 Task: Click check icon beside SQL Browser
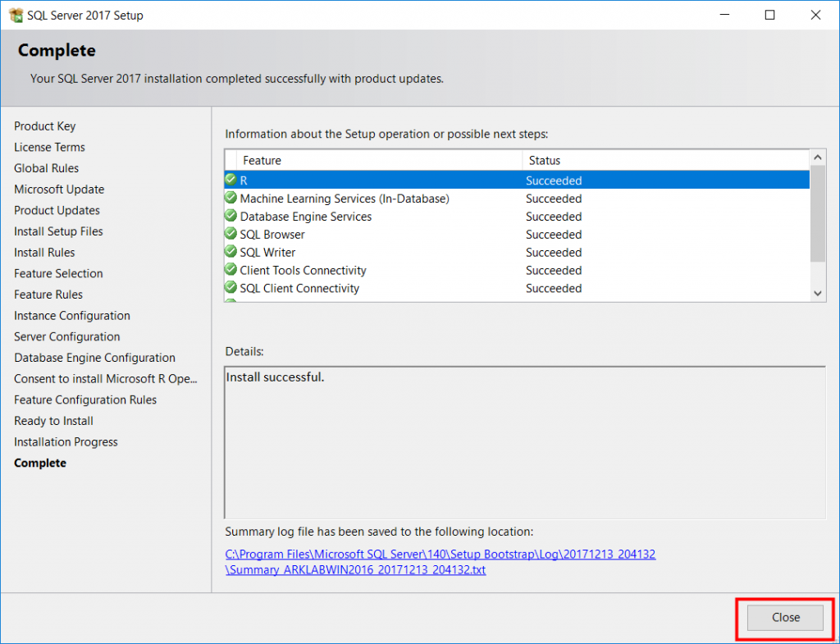(231, 234)
